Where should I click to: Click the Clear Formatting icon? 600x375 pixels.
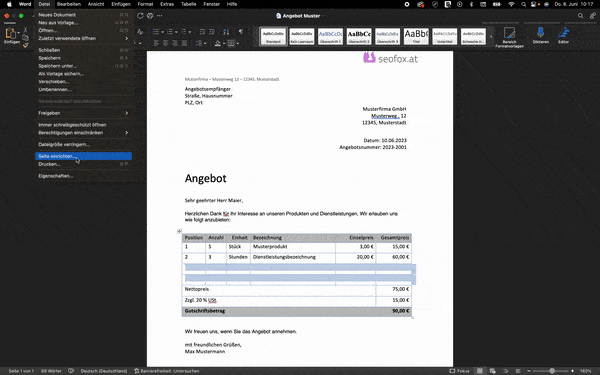[140, 32]
